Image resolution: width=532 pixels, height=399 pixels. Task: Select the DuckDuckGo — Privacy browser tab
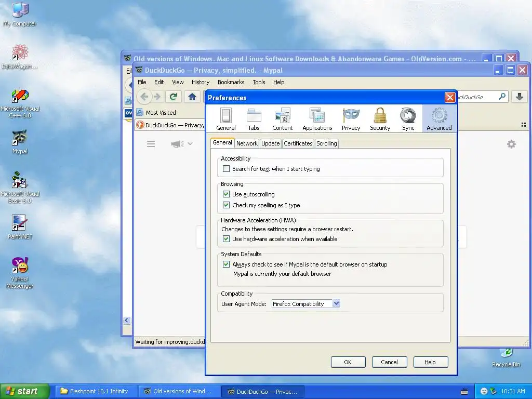pos(170,125)
